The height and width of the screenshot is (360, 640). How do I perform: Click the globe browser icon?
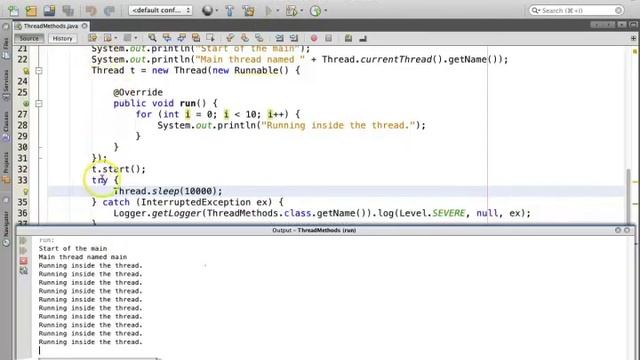point(207,11)
